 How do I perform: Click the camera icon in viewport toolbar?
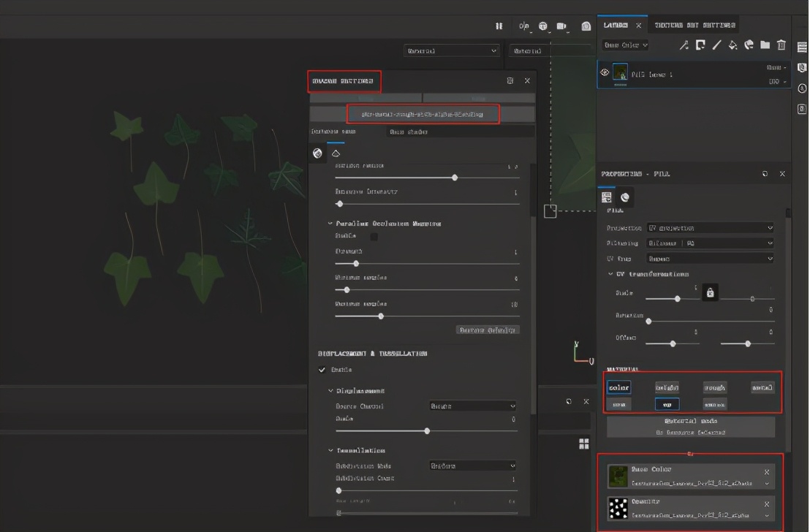point(561,26)
